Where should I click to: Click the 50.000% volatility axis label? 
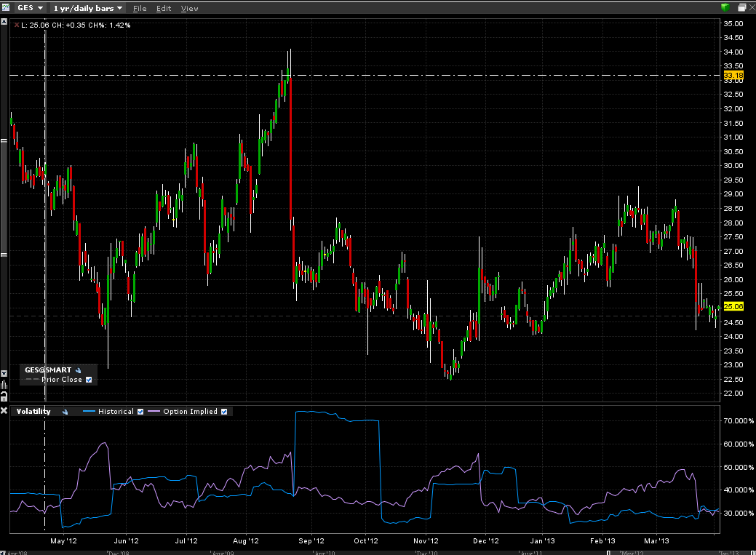point(739,467)
